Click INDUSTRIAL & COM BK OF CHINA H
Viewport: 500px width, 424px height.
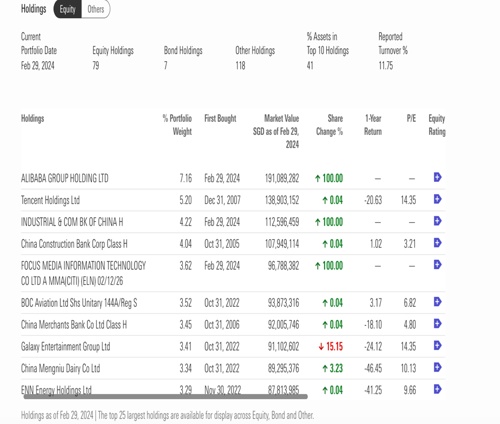[x=72, y=222]
